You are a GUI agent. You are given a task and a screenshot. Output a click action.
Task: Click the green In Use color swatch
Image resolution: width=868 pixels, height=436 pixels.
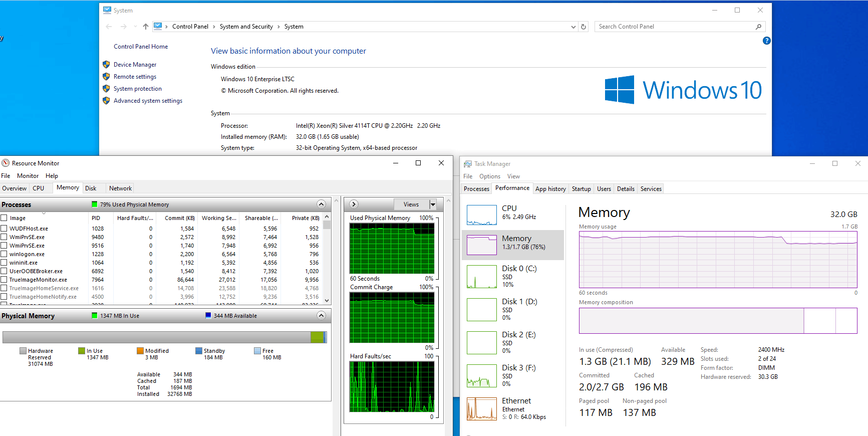[82, 351]
